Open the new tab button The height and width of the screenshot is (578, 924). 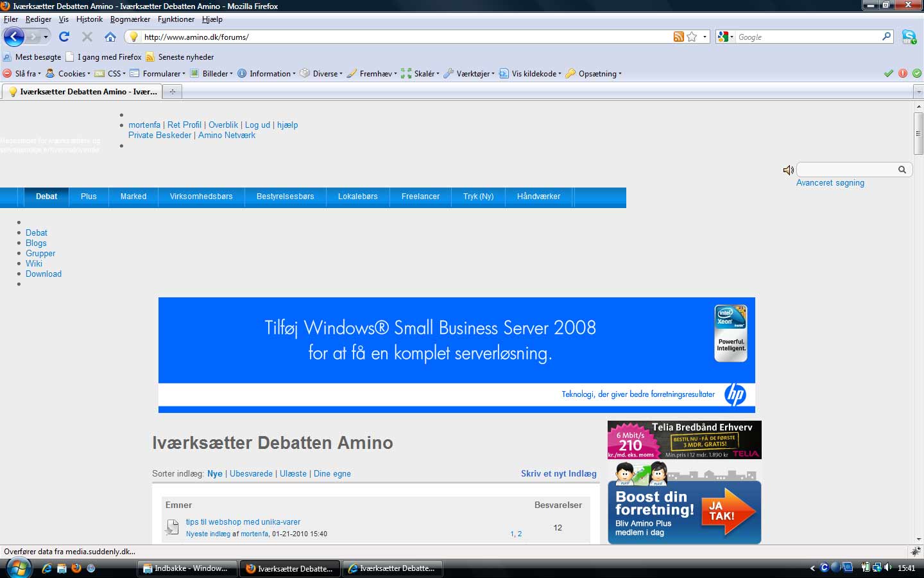(x=172, y=92)
